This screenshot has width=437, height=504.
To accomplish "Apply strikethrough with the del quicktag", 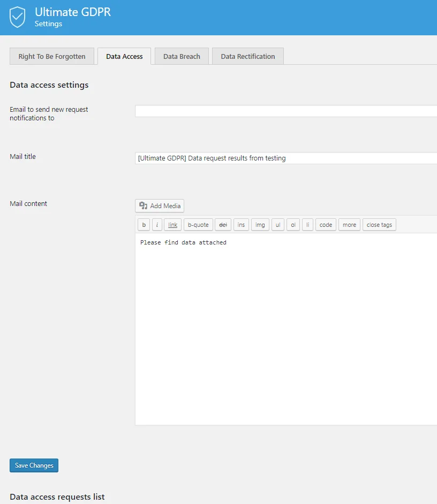I will (x=223, y=225).
